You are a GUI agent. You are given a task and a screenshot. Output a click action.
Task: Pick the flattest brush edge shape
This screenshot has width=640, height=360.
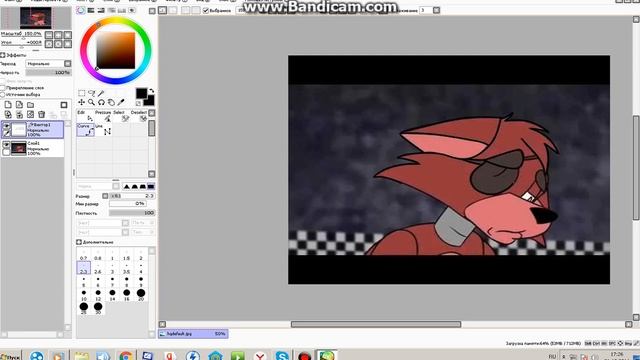tap(151, 186)
